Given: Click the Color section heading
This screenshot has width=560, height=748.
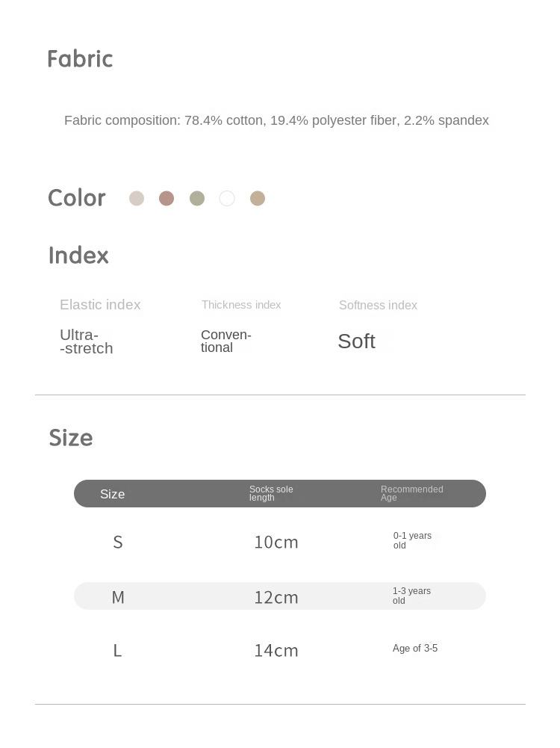Looking at the screenshot, I should 77,198.
